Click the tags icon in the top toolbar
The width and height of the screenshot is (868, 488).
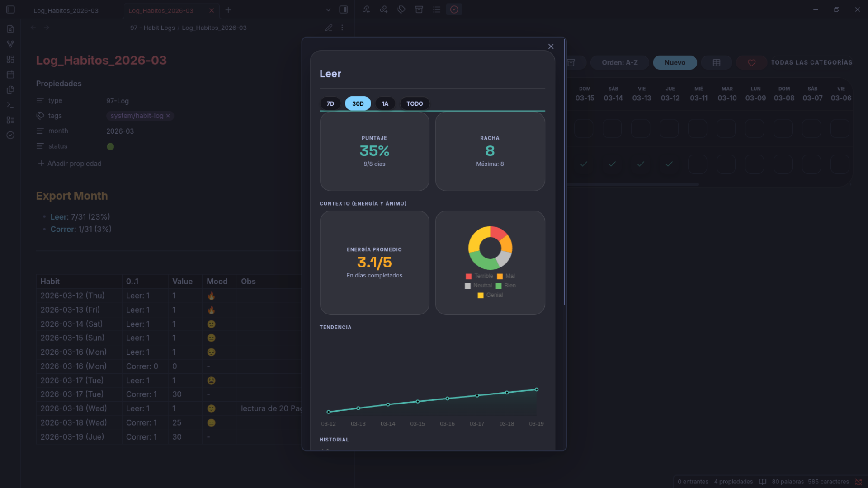tap(401, 9)
